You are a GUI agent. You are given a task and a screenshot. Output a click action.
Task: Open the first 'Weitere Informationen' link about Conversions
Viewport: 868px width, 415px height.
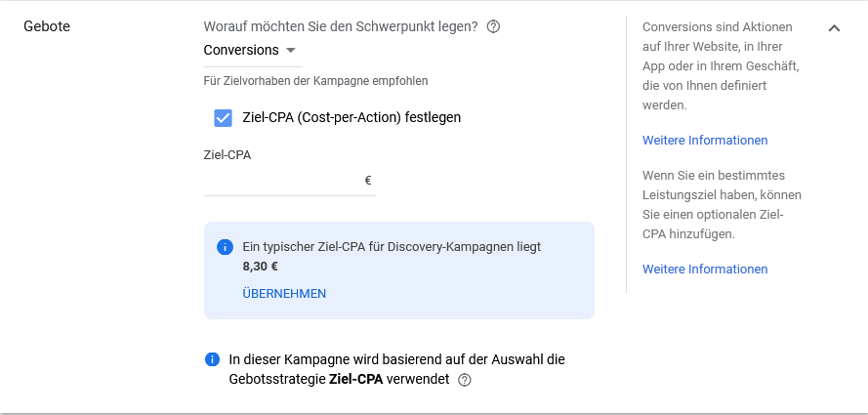pos(705,141)
